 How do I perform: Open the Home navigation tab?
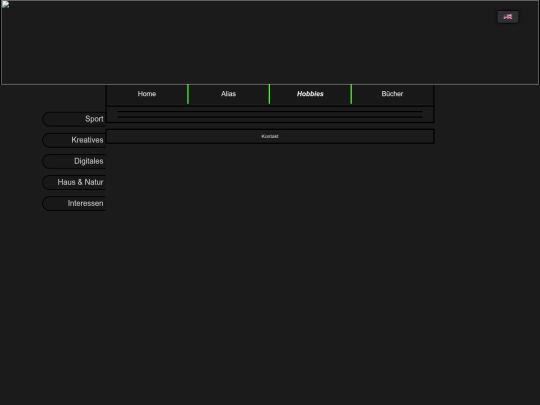click(147, 94)
